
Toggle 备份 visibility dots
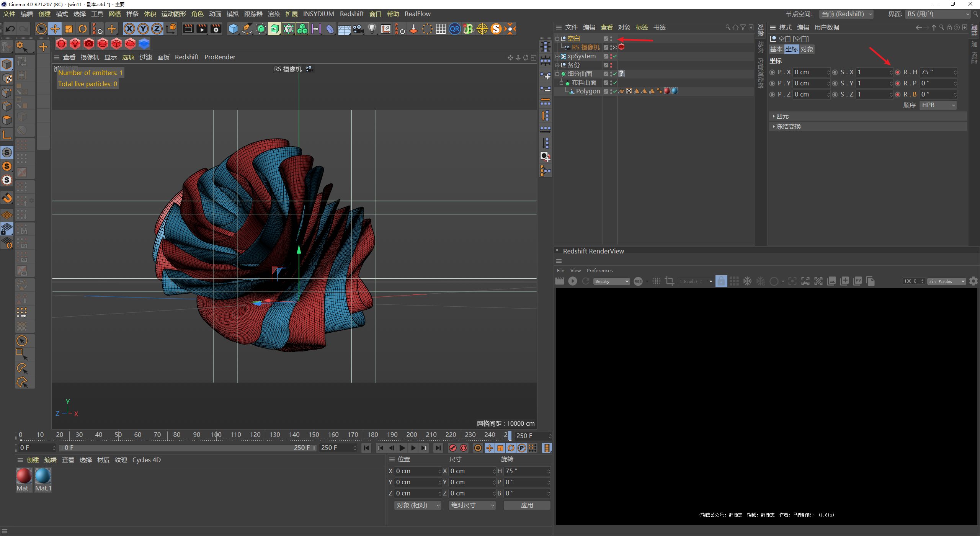(x=611, y=65)
